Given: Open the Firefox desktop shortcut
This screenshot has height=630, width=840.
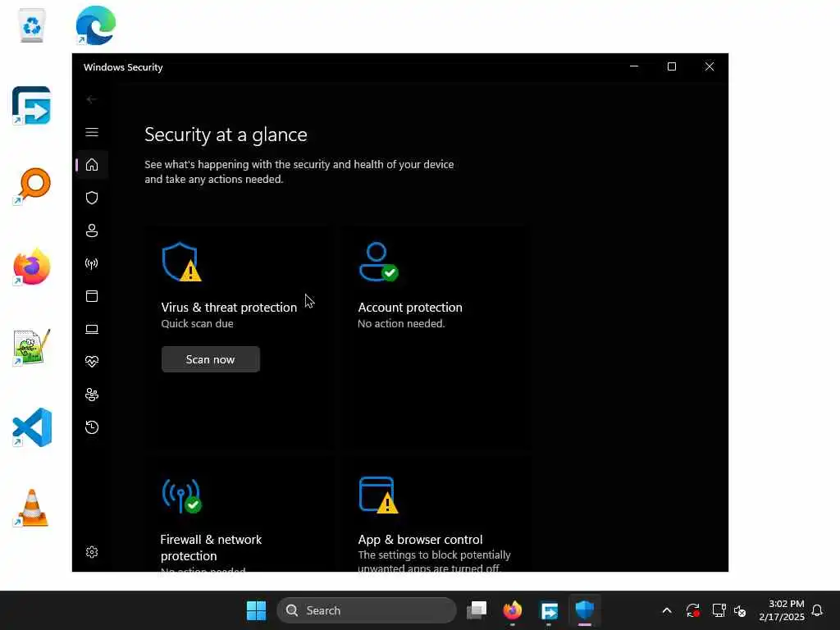Looking at the screenshot, I should click(32, 267).
